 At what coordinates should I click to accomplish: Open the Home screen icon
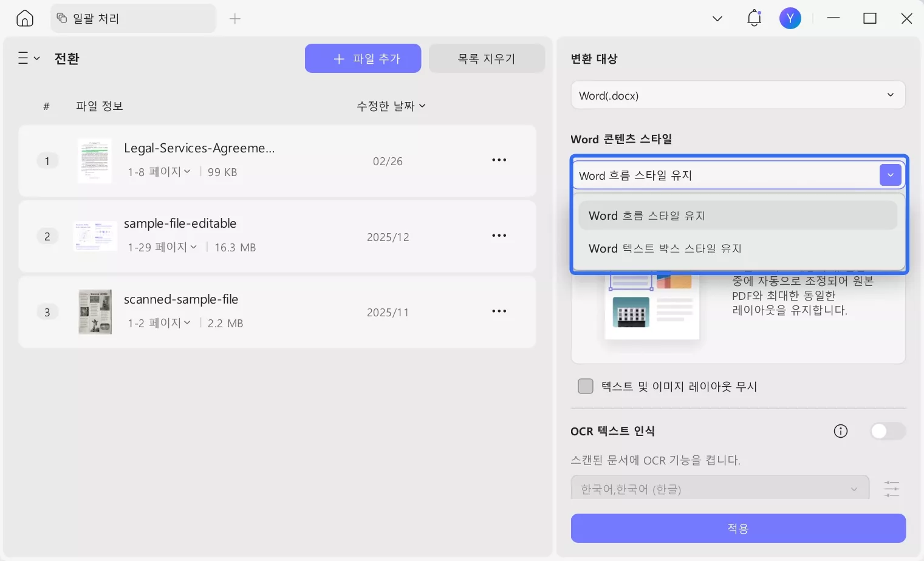coord(24,18)
